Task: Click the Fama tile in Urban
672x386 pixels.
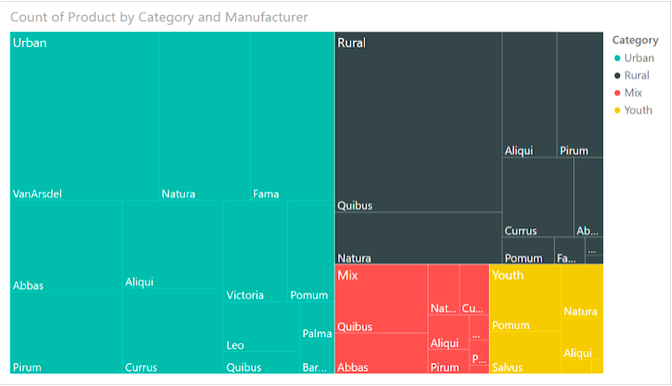Action: (292, 116)
